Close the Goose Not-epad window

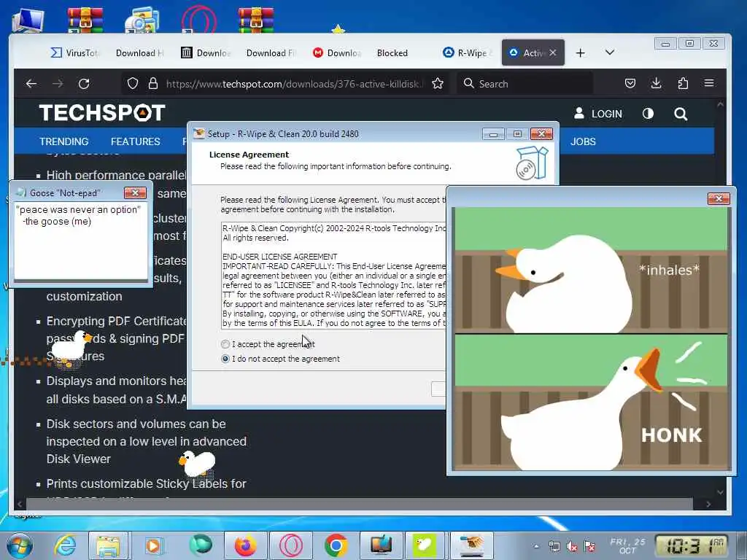click(x=135, y=192)
